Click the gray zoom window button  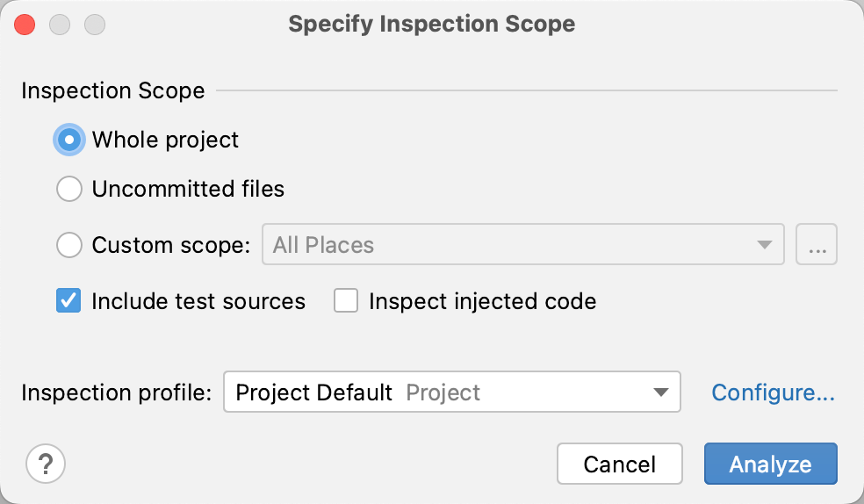(95, 25)
